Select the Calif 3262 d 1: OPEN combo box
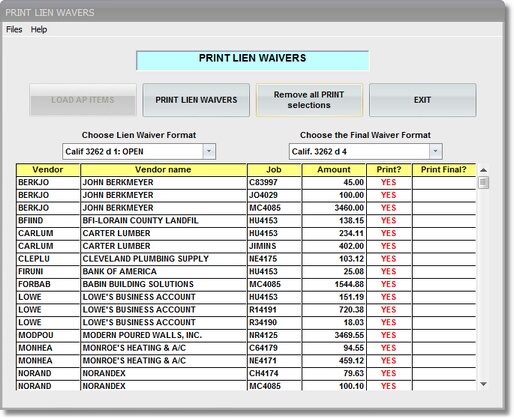Screen dimensions: 514x419 tap(139, 151)
